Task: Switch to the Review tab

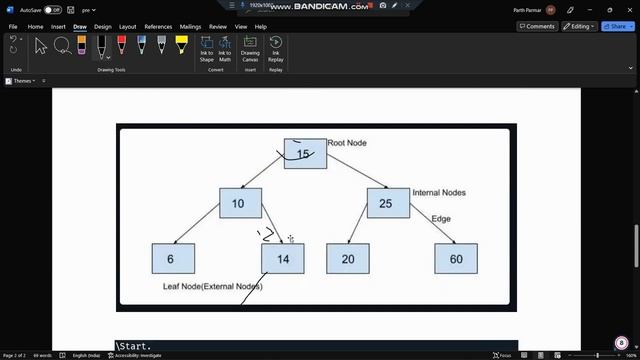Action: pyautogui.click(x=218, y=27)
